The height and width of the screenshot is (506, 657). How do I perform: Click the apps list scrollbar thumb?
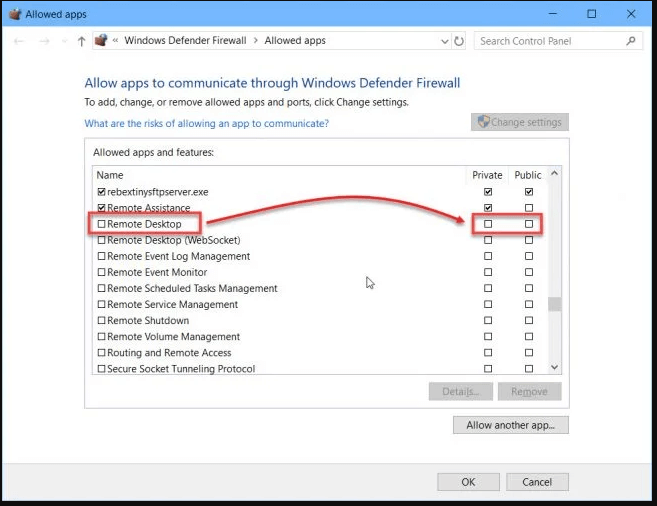(554, 304)
